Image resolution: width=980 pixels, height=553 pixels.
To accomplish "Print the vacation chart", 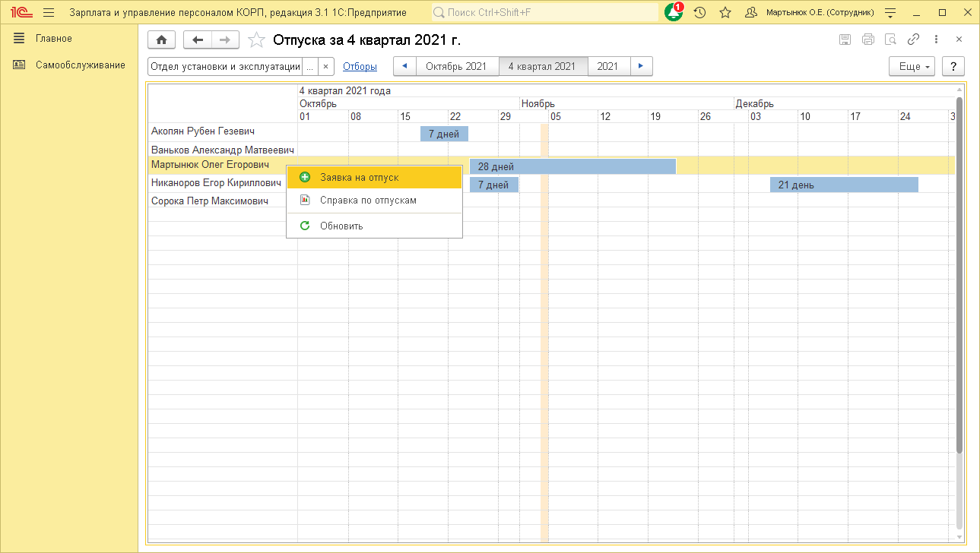I will (868, 39).
